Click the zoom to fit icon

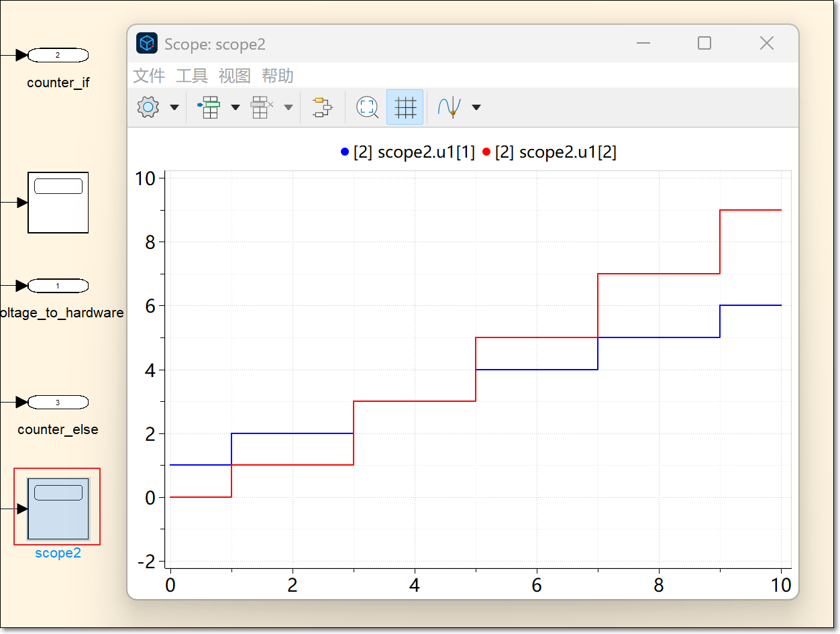click(367, 107)
